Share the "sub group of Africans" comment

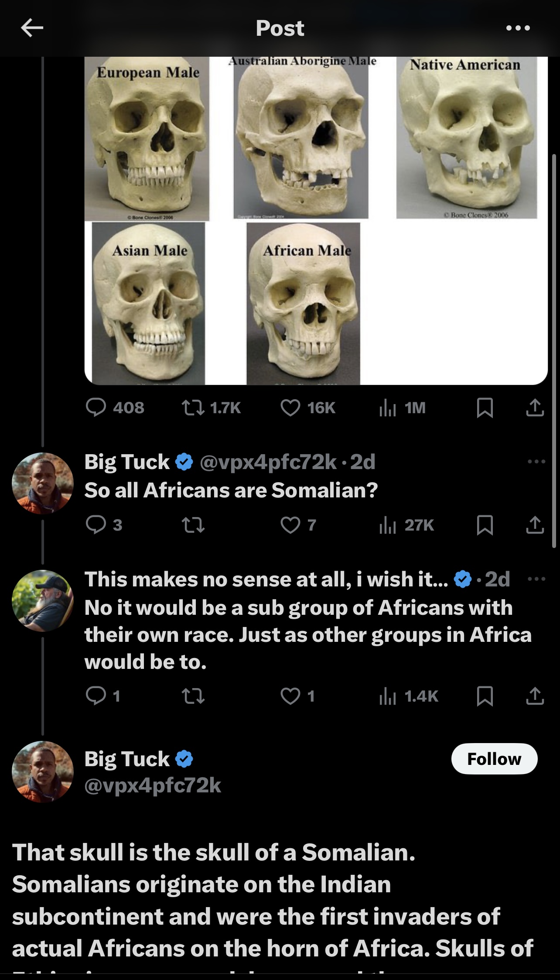535,696
